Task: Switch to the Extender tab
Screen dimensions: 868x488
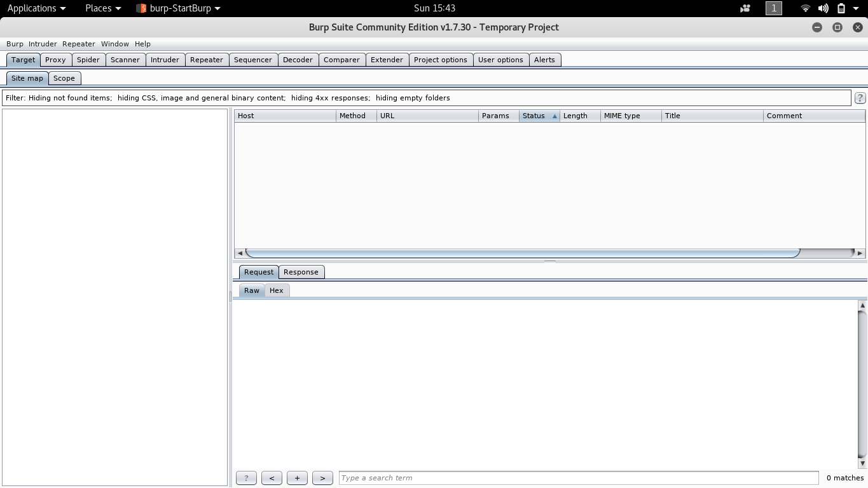Action: click(387, 60)
